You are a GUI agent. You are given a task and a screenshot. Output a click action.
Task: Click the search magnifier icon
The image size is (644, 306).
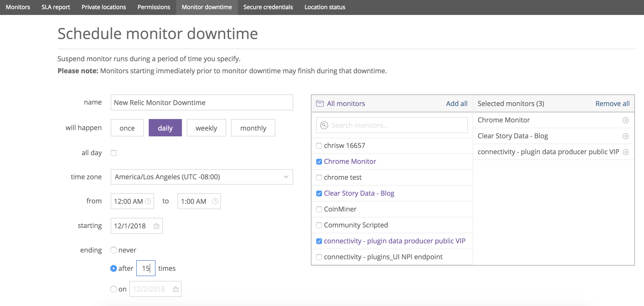pos(324,125)
